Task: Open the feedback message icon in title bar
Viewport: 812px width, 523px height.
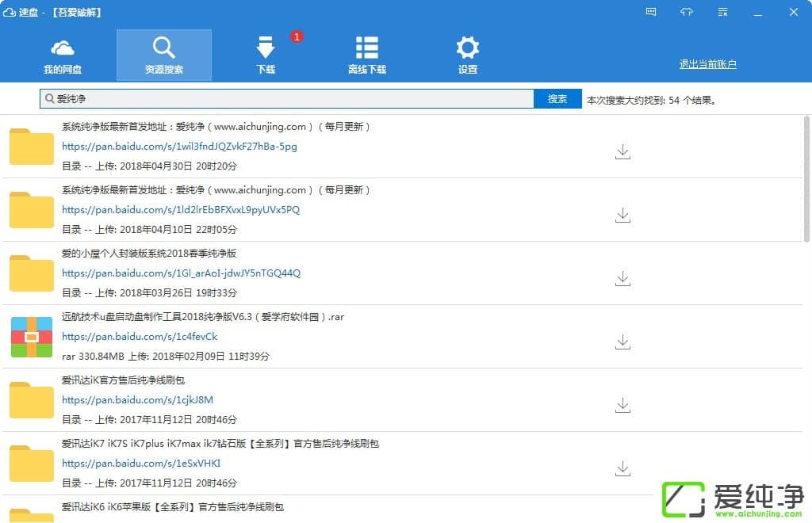Action: click(x=651, y=12)
